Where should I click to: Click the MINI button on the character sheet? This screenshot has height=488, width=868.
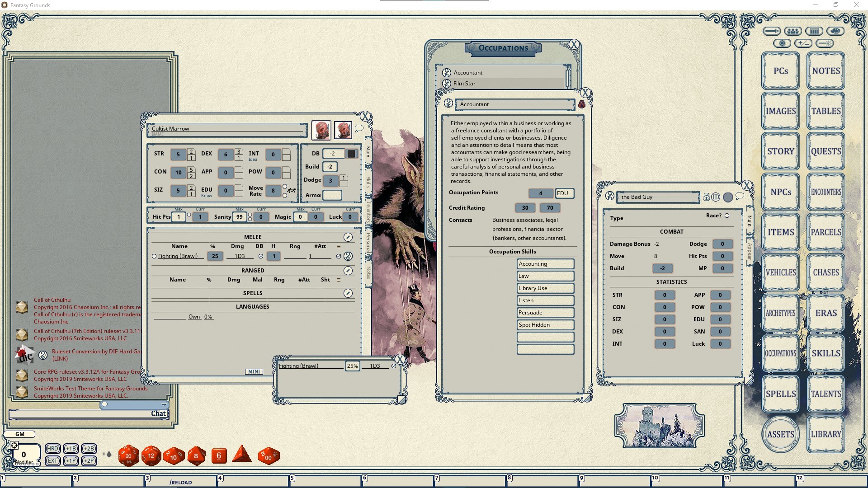pyautogui.click(x=254, y=371)
